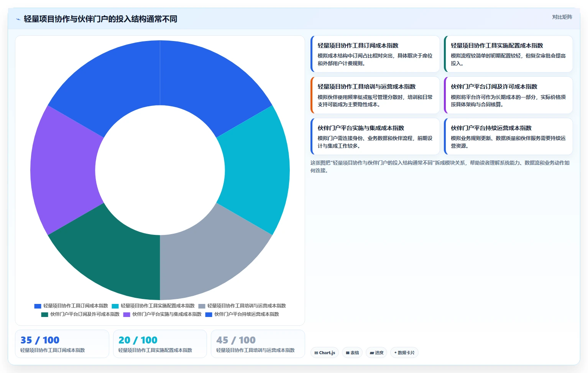This screenshot has height=373, width=588.
Task: Click the square icon in the 表格 tag
Action: pyautogui.click(x=348, y=353)
